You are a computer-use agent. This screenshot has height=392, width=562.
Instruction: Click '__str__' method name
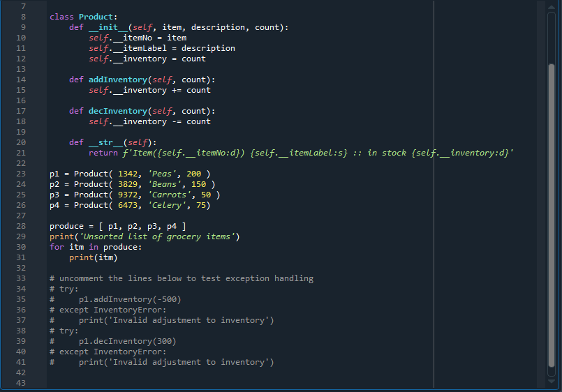105,142
